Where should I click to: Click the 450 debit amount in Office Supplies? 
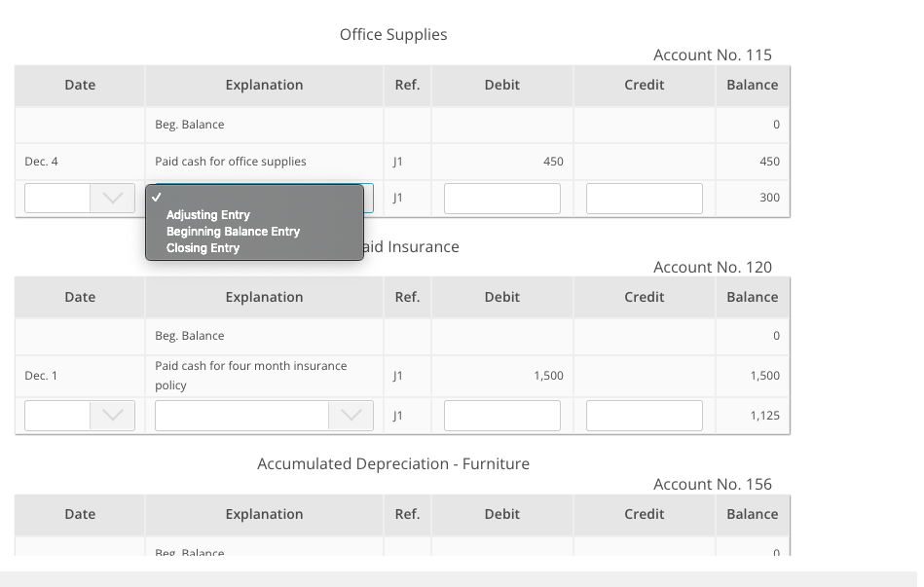pos(553,162)
